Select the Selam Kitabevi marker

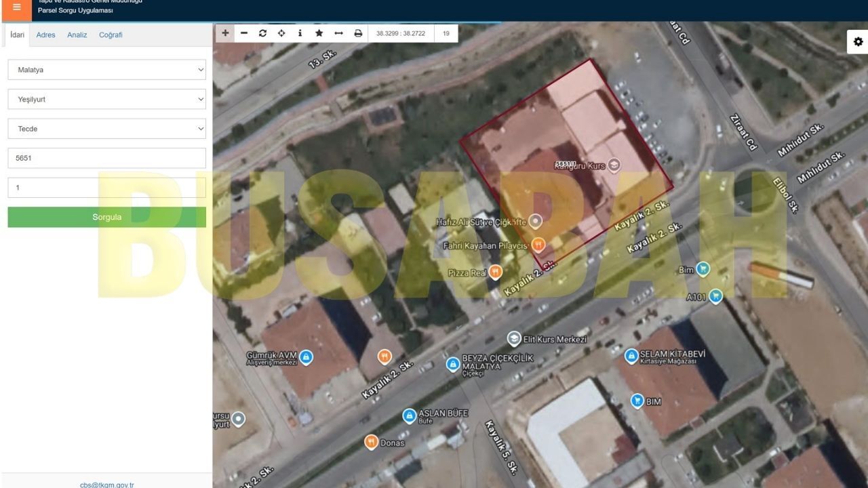pyautogui.click(x=631, y=354)
